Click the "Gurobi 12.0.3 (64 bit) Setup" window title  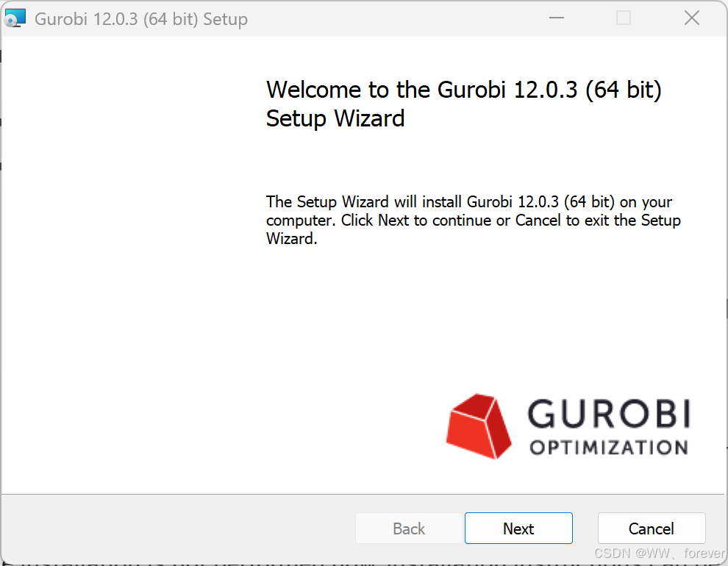(141, 19)
